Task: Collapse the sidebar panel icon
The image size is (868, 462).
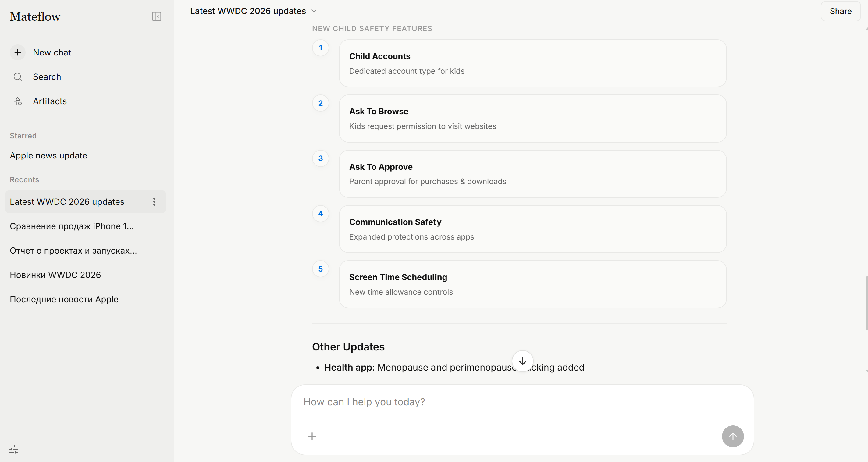Action: point(156,16)
